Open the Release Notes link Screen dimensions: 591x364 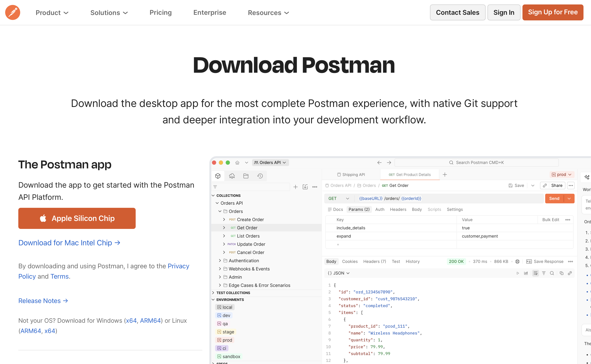point(43,301)
